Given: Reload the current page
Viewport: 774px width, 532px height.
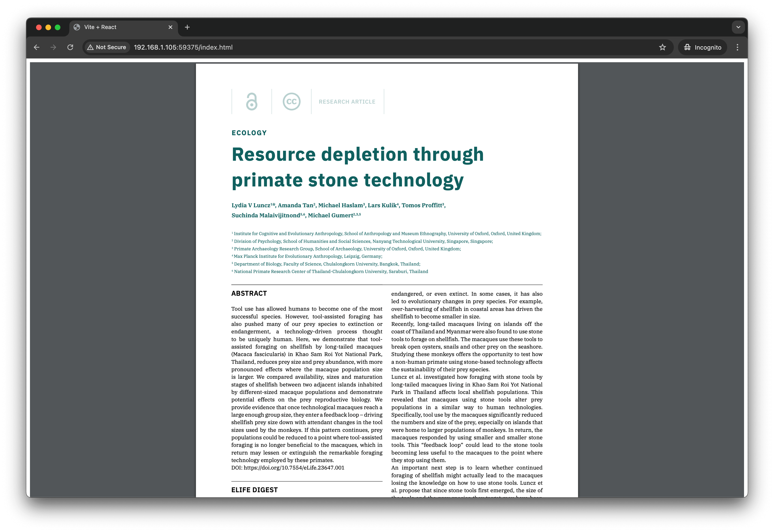Looking at the screenshot, I should [70, 47].
